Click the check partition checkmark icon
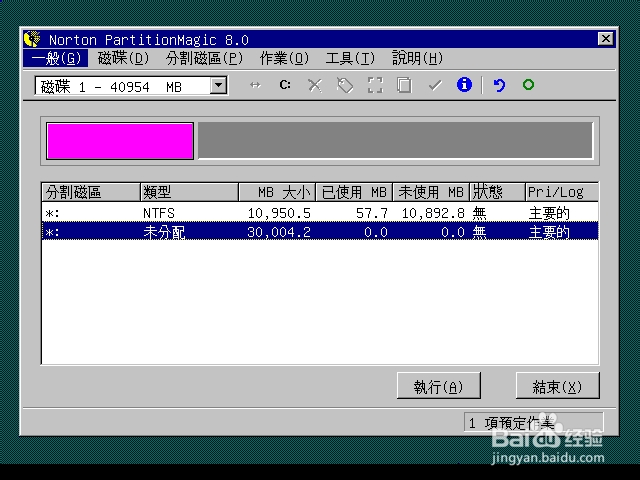 435,85
